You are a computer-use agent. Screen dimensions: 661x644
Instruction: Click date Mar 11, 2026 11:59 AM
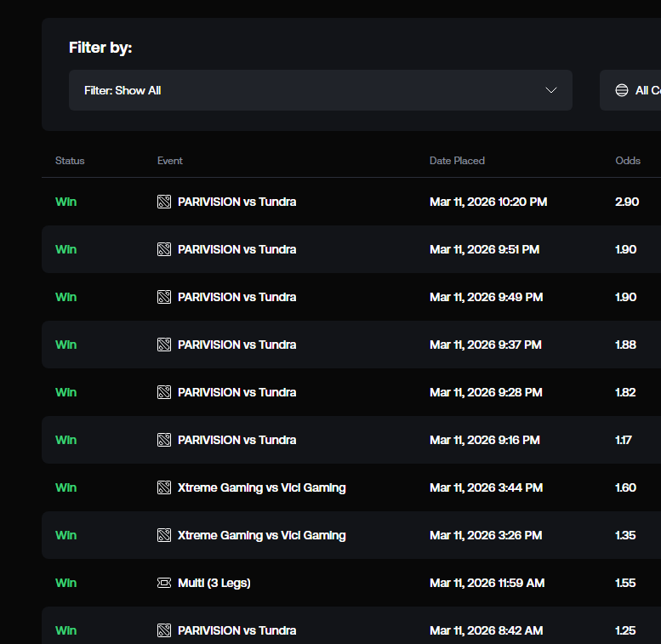tap(487, 583)
